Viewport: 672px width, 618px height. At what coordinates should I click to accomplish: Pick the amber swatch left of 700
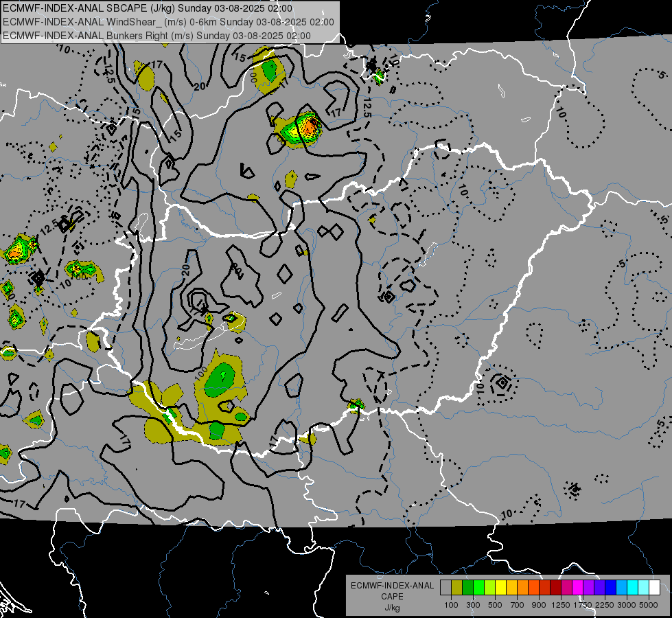pyautogui.click(x=511, y=588)
